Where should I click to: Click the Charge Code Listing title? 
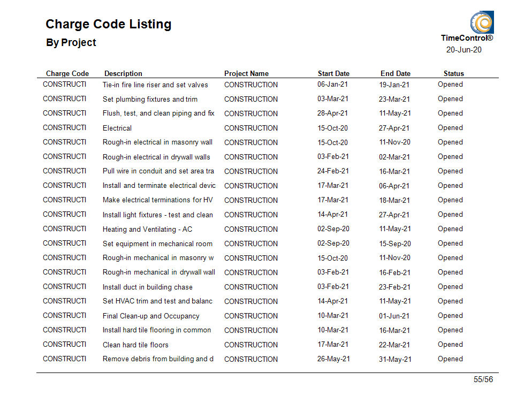click(x=109, y=24)
